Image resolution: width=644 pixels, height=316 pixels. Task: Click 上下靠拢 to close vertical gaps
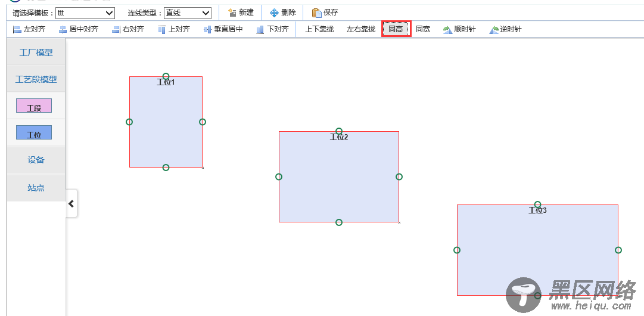click(319, 29)
